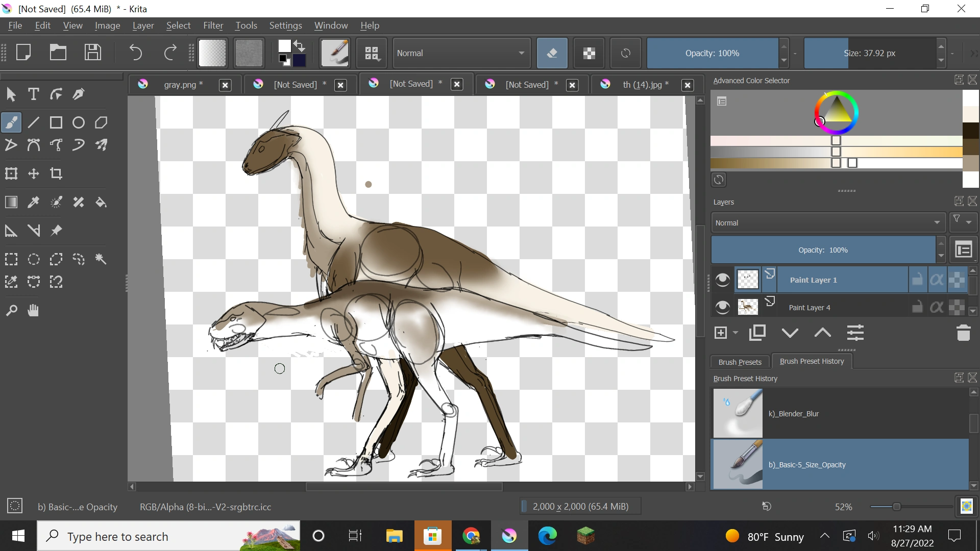
Task: Select the Pan hand tool
Action: click(x=34, y=310)
